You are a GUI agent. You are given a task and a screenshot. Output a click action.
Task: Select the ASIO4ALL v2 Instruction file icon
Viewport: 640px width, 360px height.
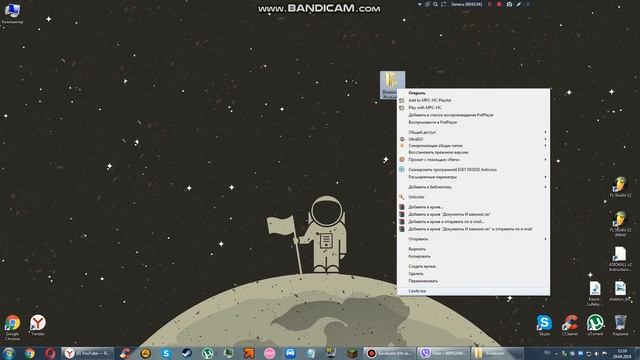pos(620,259)
